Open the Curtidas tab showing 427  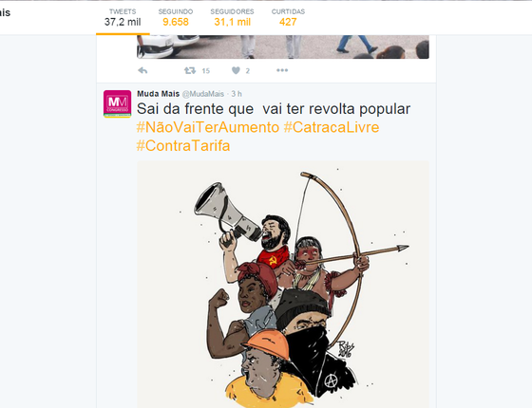coord(288,18)
